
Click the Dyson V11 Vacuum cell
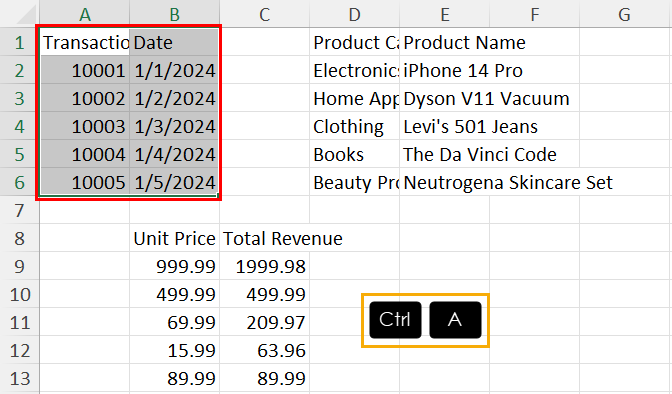444,98
